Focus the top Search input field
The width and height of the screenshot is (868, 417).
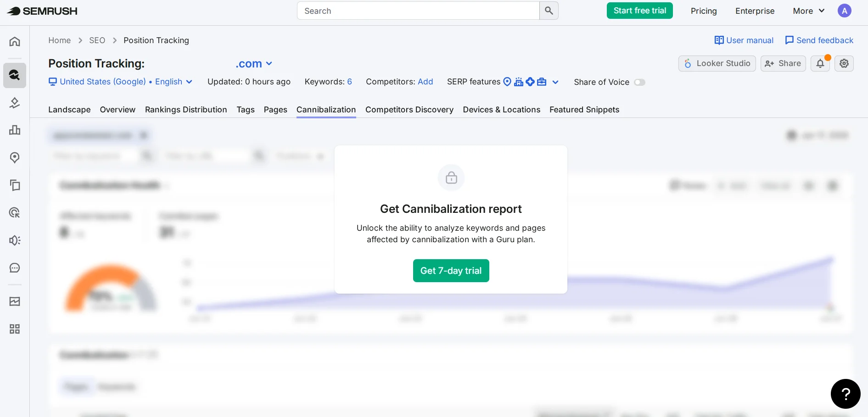click(418, 11)
